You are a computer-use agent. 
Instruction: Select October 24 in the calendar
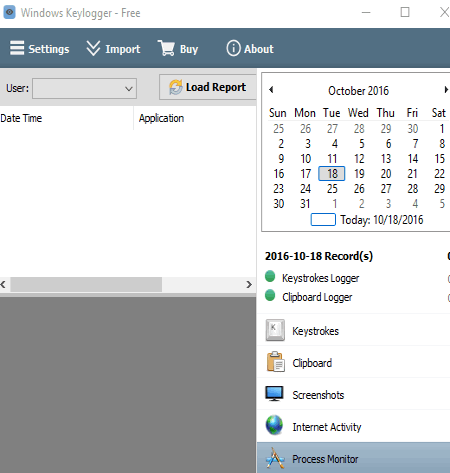click(305, 189)
